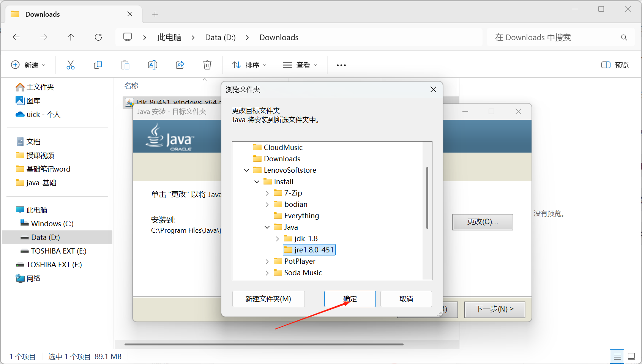Screen dimensions: 642x364
Task: Click 取消 to cancel folder browsing
Action: (x=406, y=299)
